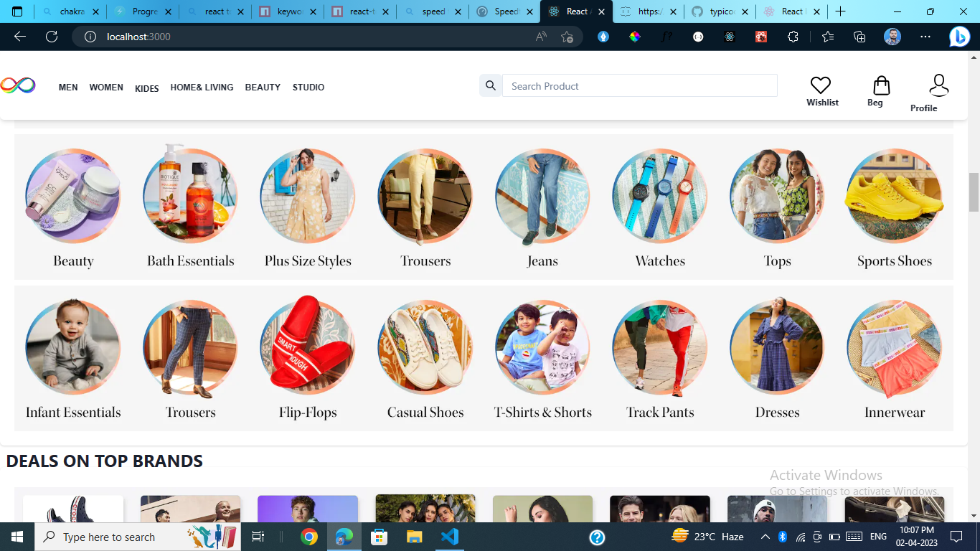Open Microsoft Store from the taskbar
980x551 pixels.
click(x=380, y=537)
